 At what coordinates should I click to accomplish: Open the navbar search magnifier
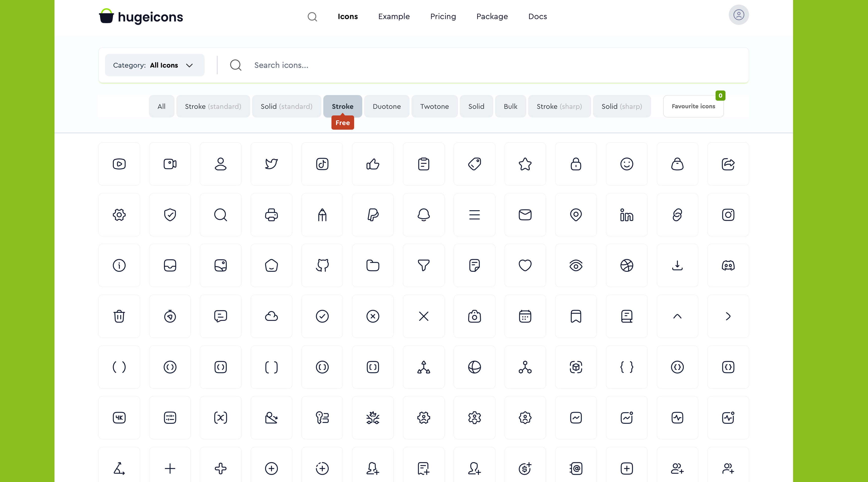point(312,16)
